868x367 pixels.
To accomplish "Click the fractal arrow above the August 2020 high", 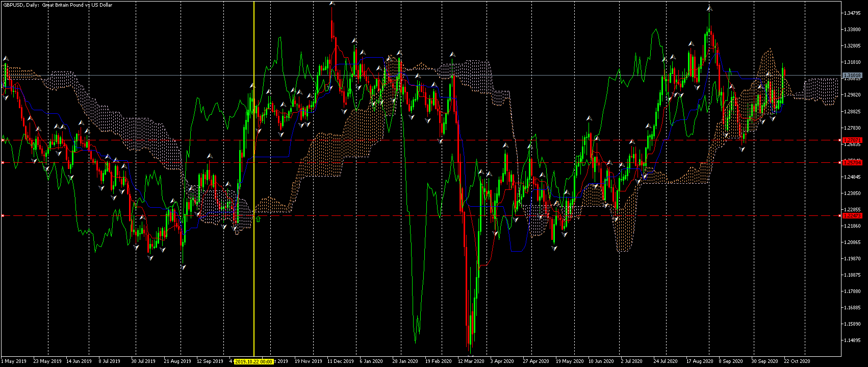I will [x=709, y=8].
